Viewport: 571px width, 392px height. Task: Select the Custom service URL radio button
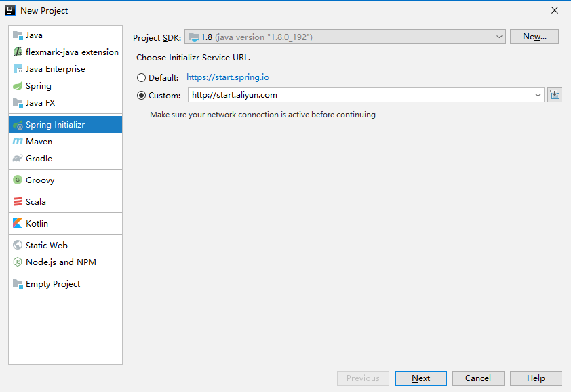(141, 96)
